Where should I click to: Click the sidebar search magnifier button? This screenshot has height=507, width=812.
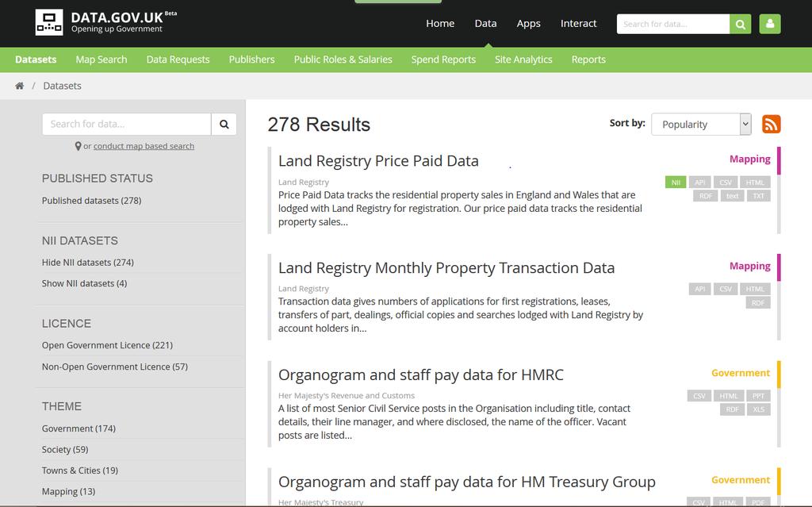coord(224,124)
